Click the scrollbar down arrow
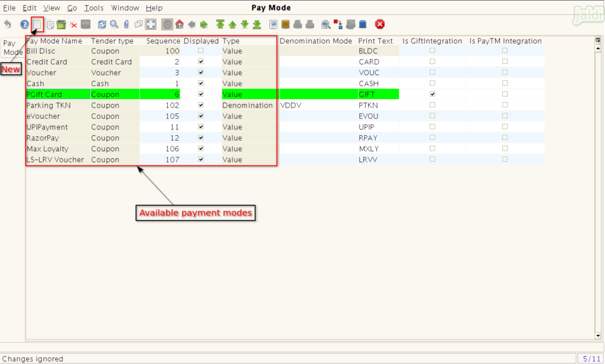Image resolution: width=605 pixels, height=364 pixels. (x=598, y=336)
